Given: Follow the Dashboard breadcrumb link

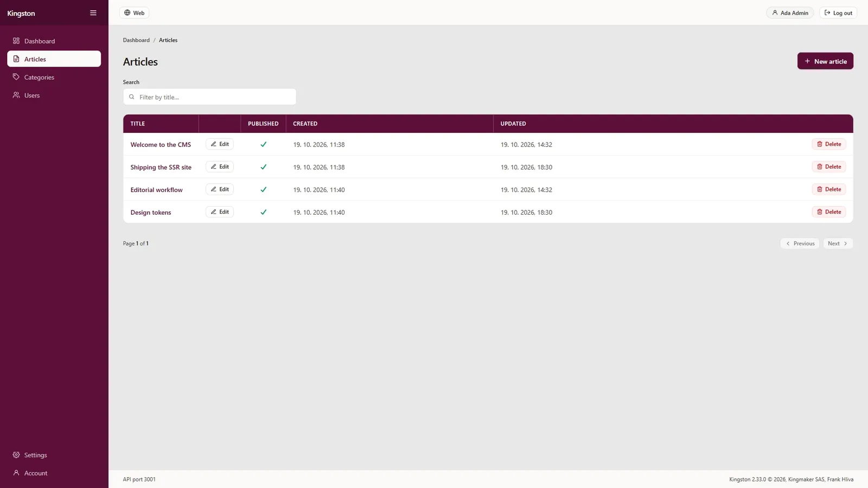Looking at the screenshot, I should pyautogui.click(x=136, y=40).
